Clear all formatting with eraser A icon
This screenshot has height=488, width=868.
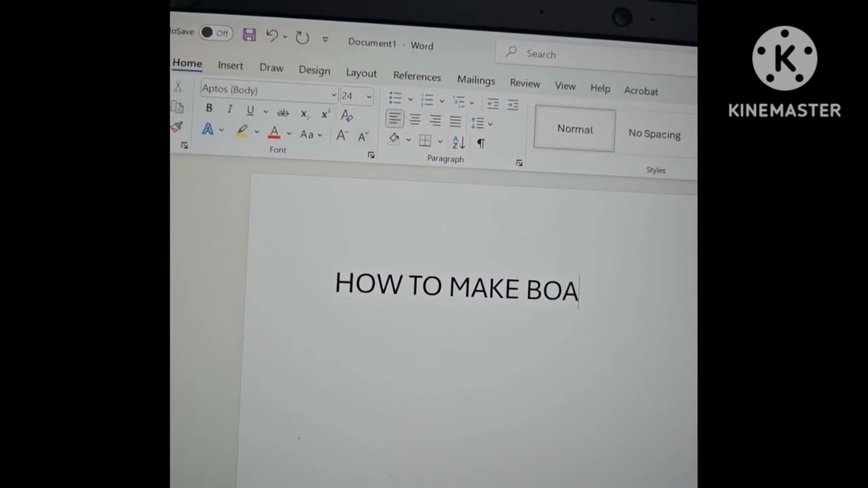(347, 116)
